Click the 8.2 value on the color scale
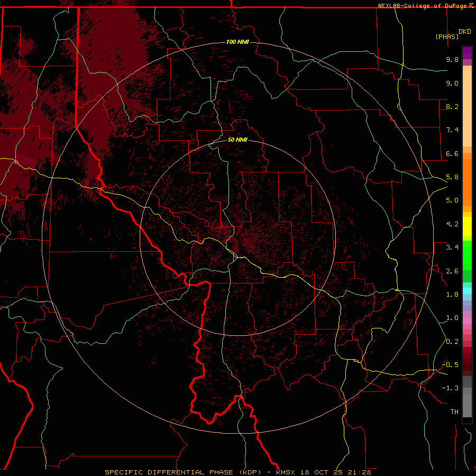The image size is (476, 476). click(452, 106)
